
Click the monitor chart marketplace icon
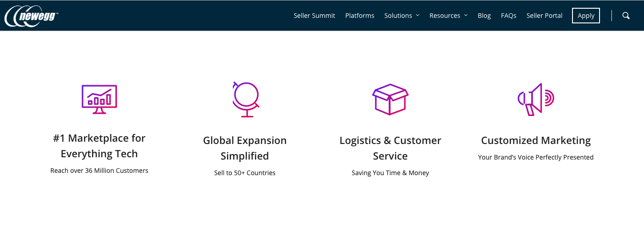99,99
